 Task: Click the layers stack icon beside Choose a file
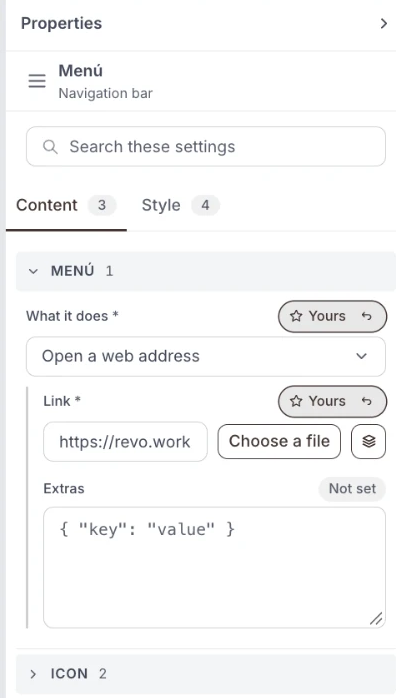point(368,441)
